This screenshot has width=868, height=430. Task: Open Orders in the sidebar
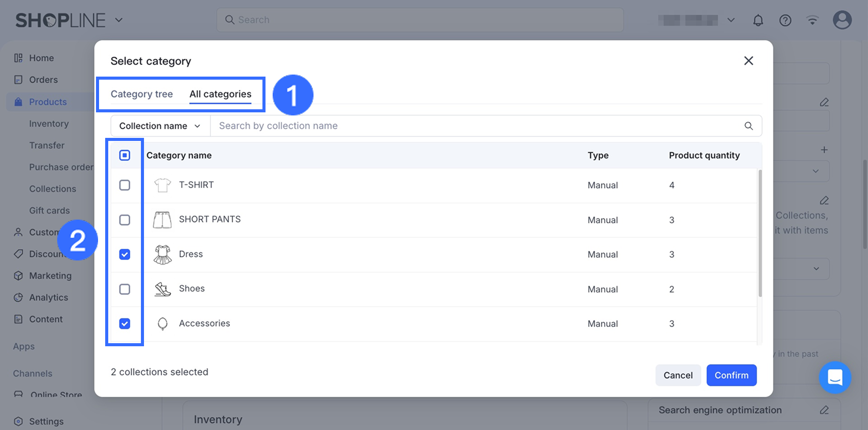point(43,80)
